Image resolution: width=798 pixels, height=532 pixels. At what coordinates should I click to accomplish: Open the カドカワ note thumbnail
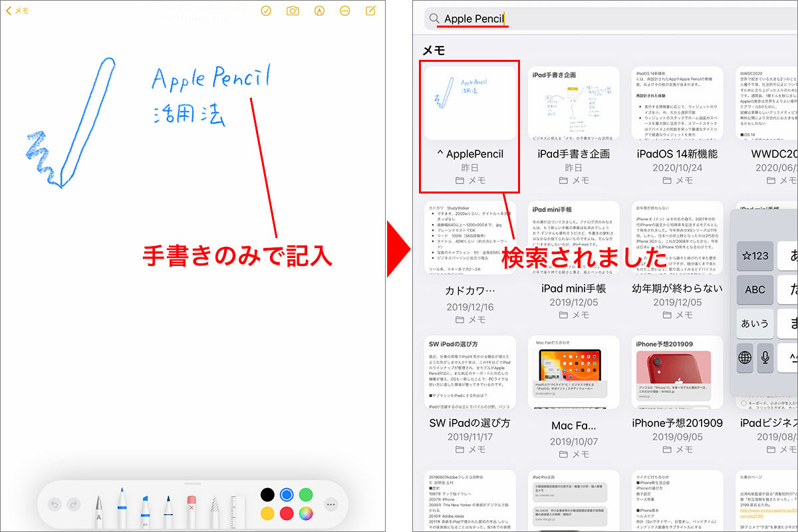tap(470, 237)
